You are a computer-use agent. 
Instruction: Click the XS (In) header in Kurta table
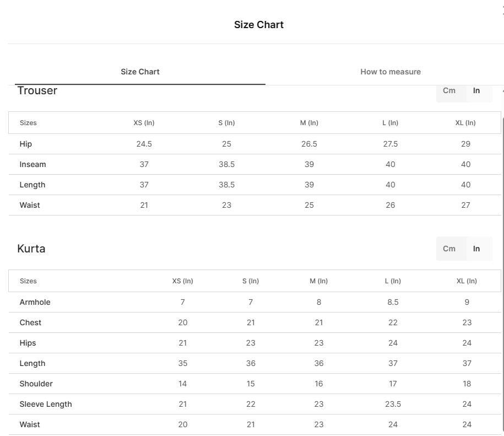(182, 281)
